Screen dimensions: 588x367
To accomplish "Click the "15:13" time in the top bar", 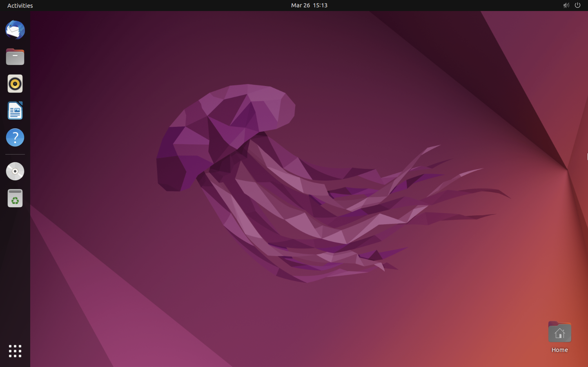I will [320, 5].
